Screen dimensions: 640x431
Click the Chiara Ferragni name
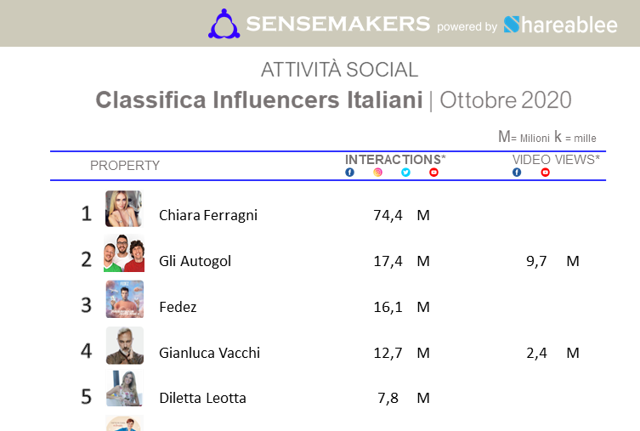208,215
